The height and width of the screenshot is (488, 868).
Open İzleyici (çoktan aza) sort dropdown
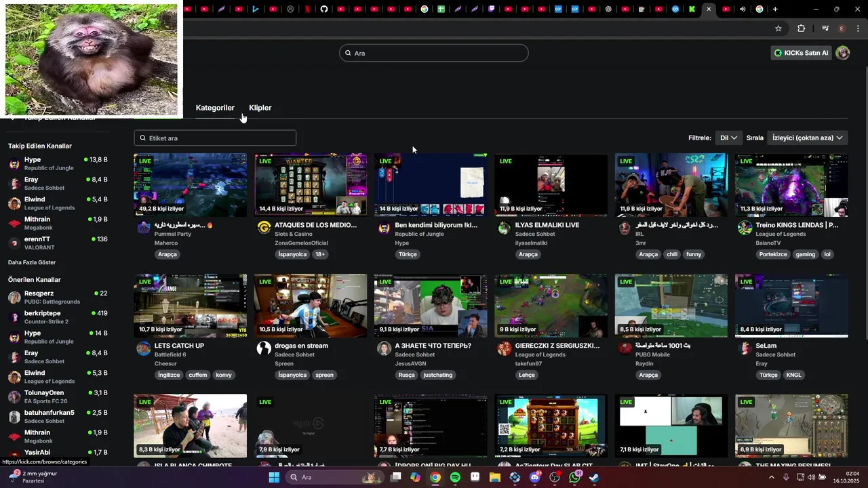tap(808, 138)
